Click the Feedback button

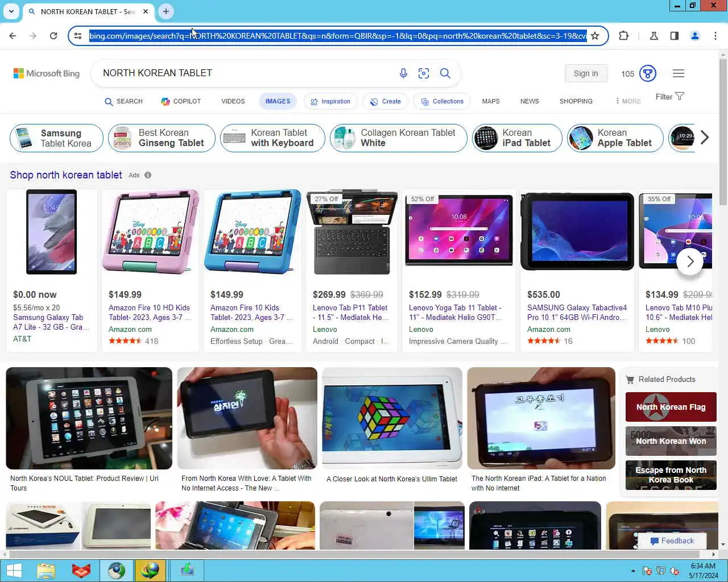(672, 541)
